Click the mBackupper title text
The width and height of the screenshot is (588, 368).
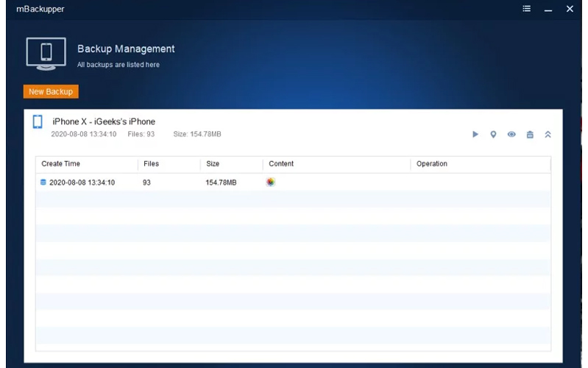click(40, 9)
